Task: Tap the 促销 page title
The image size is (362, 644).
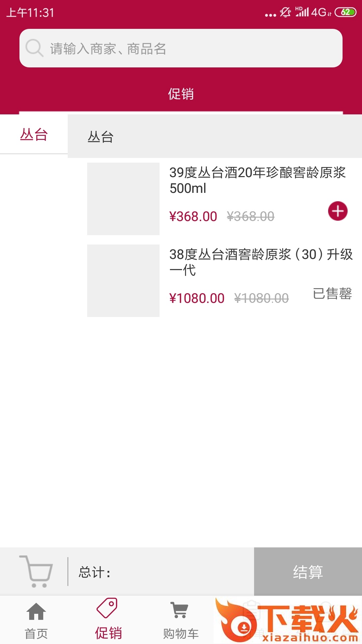Action: (181, 94)
